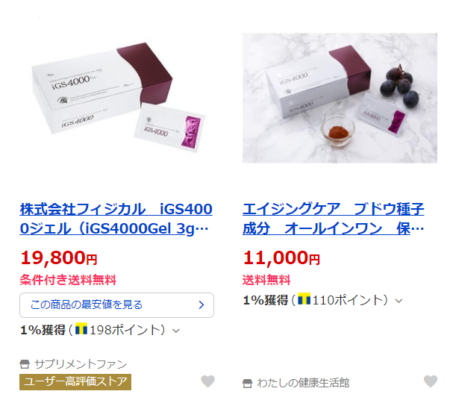The height and width of the screenshot is (400, 450).
Task: Click この商品の最安値を見る button
Action: point(117,305)
